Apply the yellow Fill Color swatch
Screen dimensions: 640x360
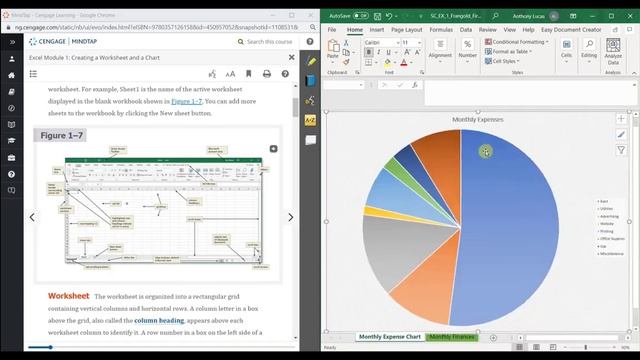(x=387, y=62)
